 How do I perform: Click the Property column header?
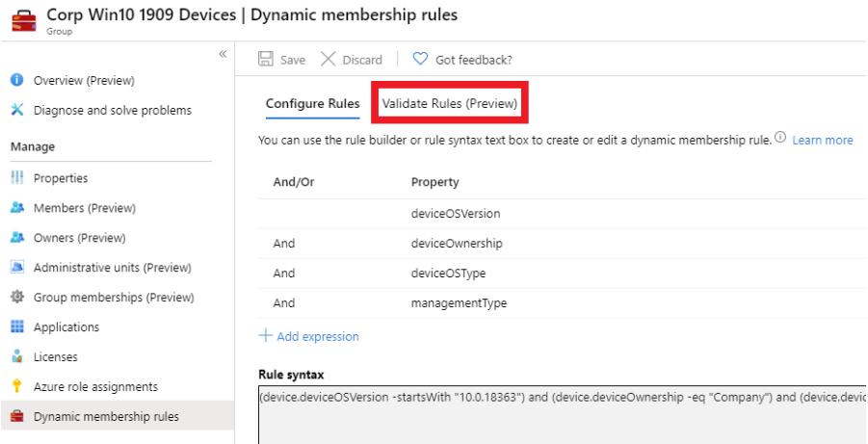point(435,182)
